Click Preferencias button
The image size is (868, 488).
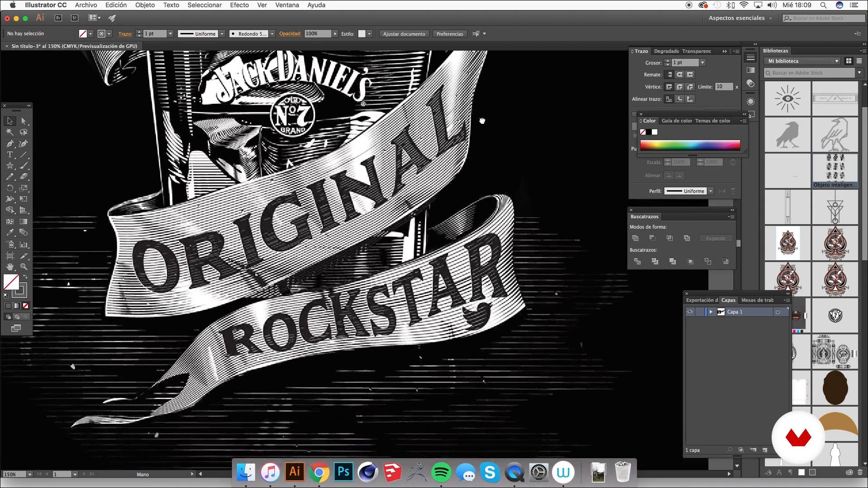tap(450, 34)
